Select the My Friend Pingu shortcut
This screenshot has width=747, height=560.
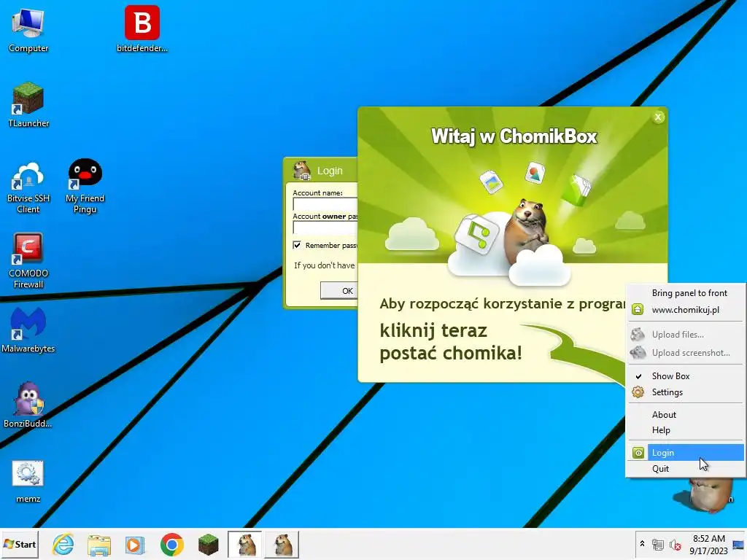point(85,186)
